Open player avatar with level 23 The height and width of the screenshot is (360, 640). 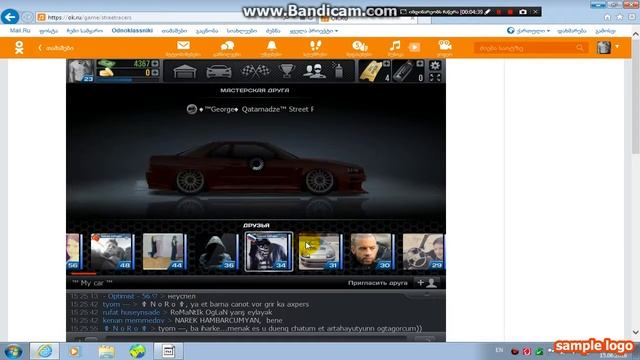click(x=81, y=71)
